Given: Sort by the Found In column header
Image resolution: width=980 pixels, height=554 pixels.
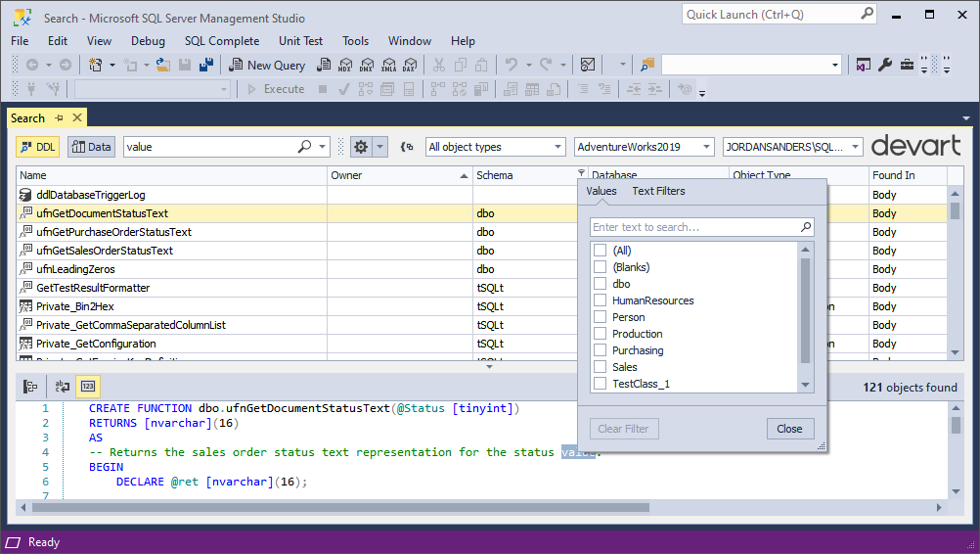Looking at the screenshot, I should click(x=908, y=175).
